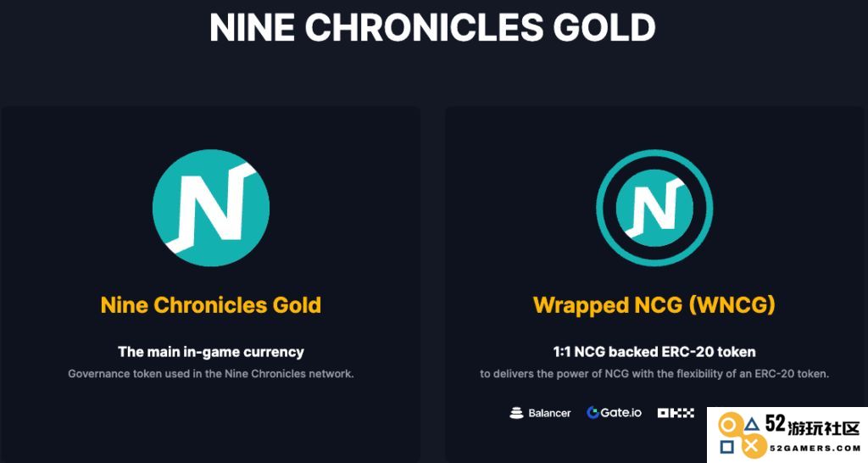868x463 pixels.
Task: Click the NINE CHRONICLES GOLD page title
Action: [x=433, y=27]
